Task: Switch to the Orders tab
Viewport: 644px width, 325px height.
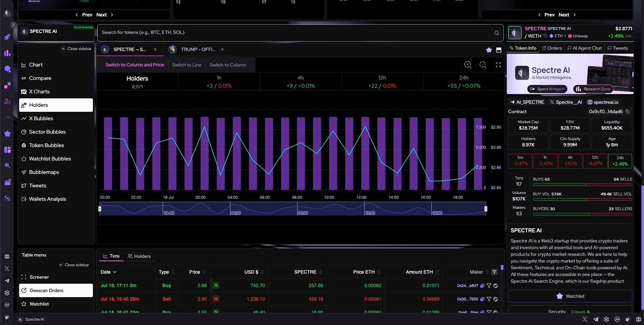Action: [x=551, y=48]
